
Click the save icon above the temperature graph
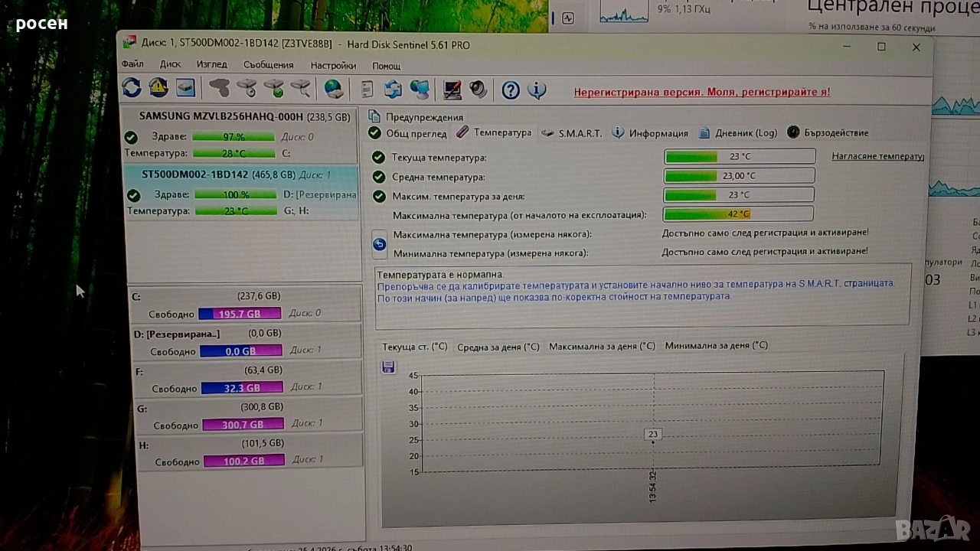[x=388, y=367]
